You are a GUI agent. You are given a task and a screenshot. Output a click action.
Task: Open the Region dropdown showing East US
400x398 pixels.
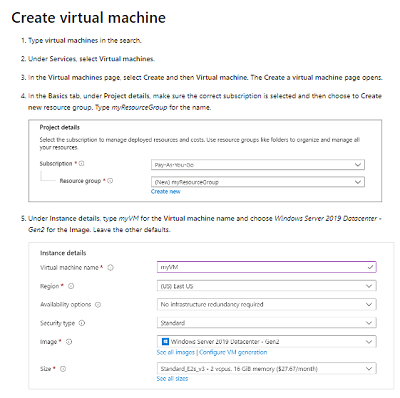click(x=267, y=286)
